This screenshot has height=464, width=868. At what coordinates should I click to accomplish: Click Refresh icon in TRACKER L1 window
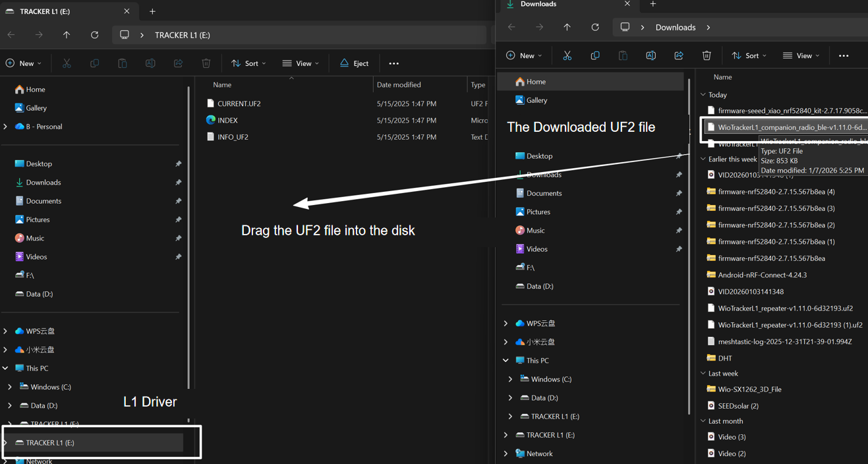[x=94, y=35]
